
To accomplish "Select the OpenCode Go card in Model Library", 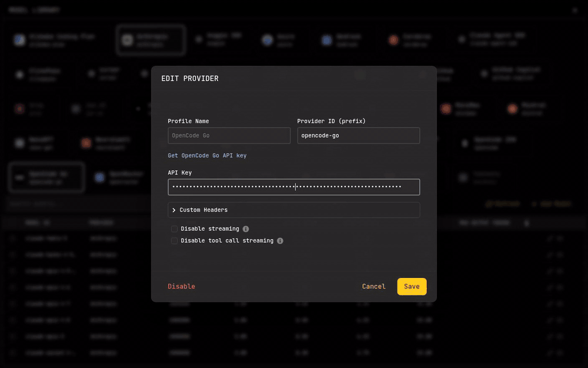I will pyautogui.click(x=46, y=177).
